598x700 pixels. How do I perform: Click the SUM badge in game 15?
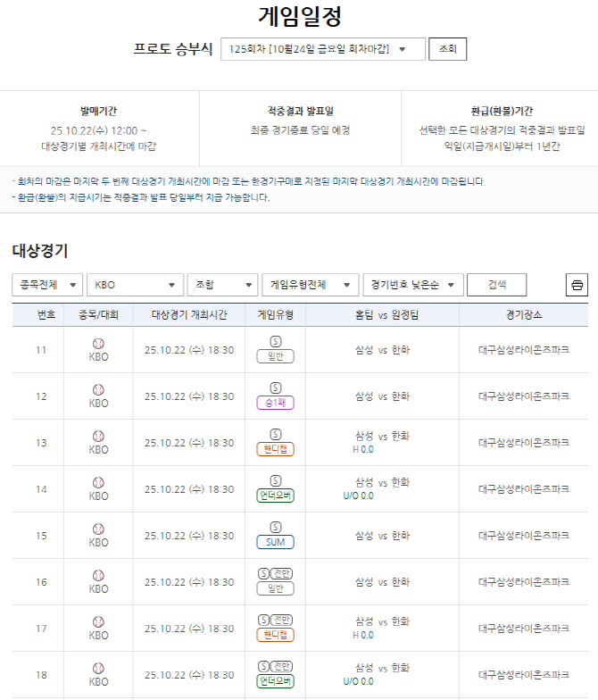[x=275, y=542]
